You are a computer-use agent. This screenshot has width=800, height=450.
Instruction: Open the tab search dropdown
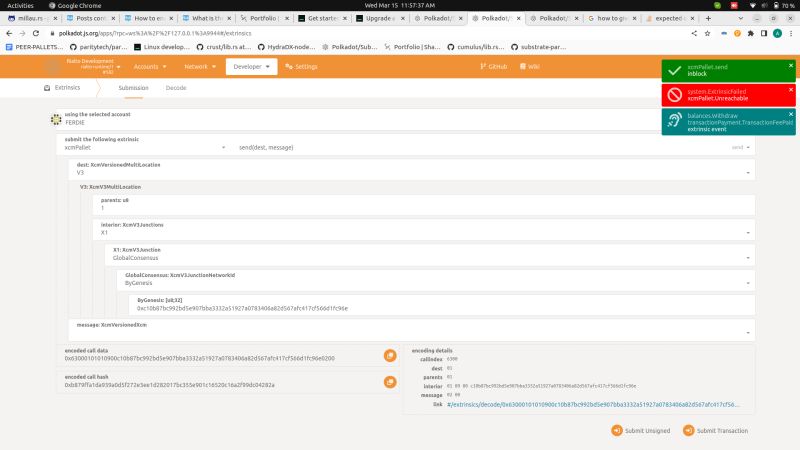740,18
